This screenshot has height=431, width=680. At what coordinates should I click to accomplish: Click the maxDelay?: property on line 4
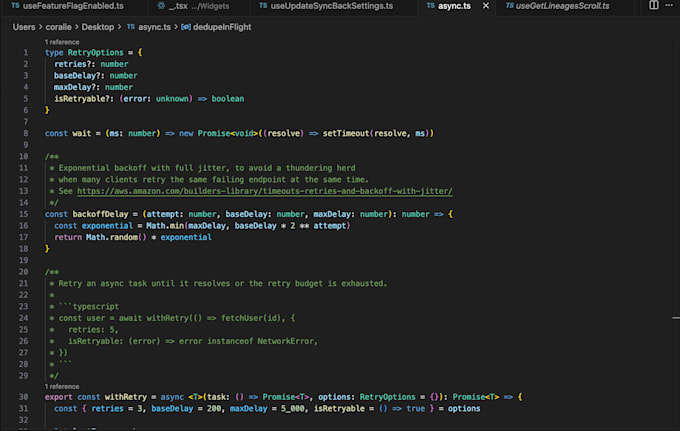(77, 87)
